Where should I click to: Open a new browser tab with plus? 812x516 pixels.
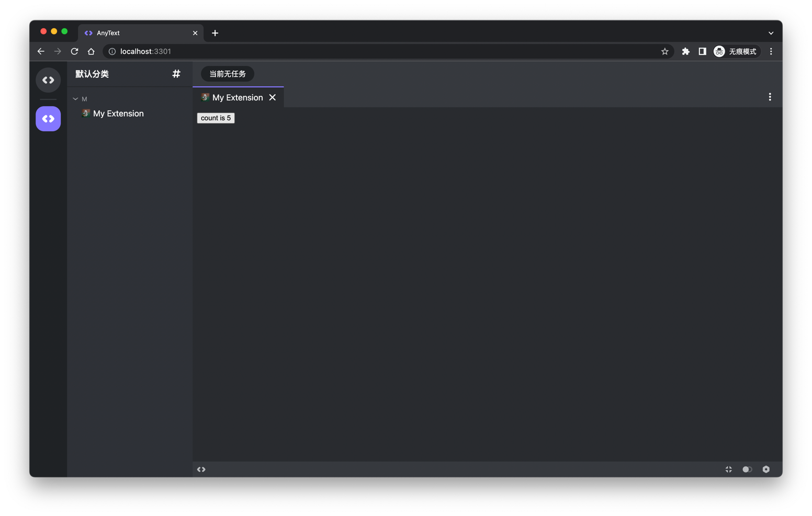tap(215, 33)
